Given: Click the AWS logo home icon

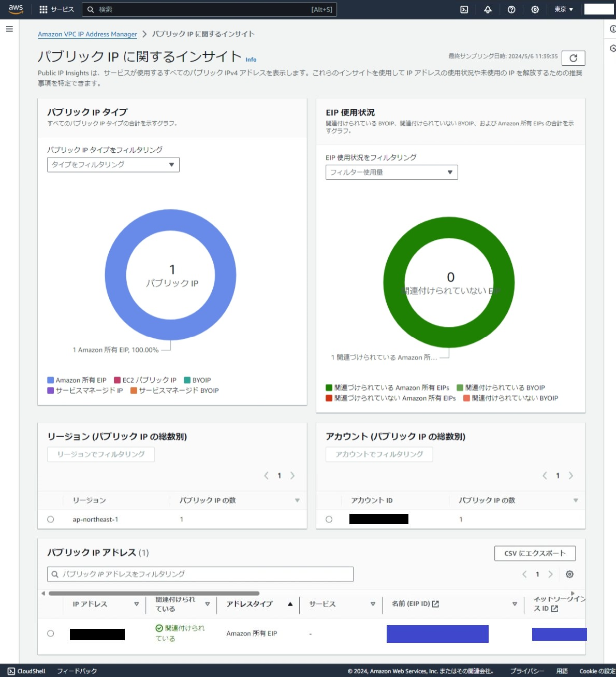Looking at the screenshot, I should point(16,9).
